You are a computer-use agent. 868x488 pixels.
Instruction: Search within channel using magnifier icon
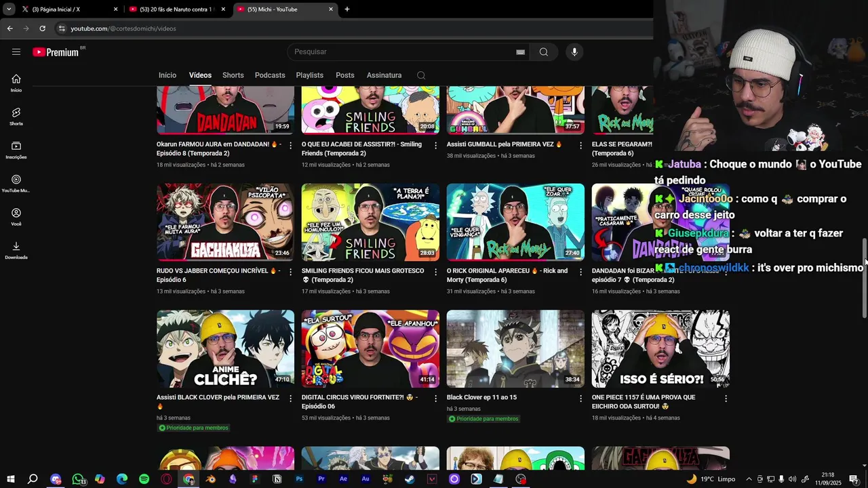(x=421, y=75)
